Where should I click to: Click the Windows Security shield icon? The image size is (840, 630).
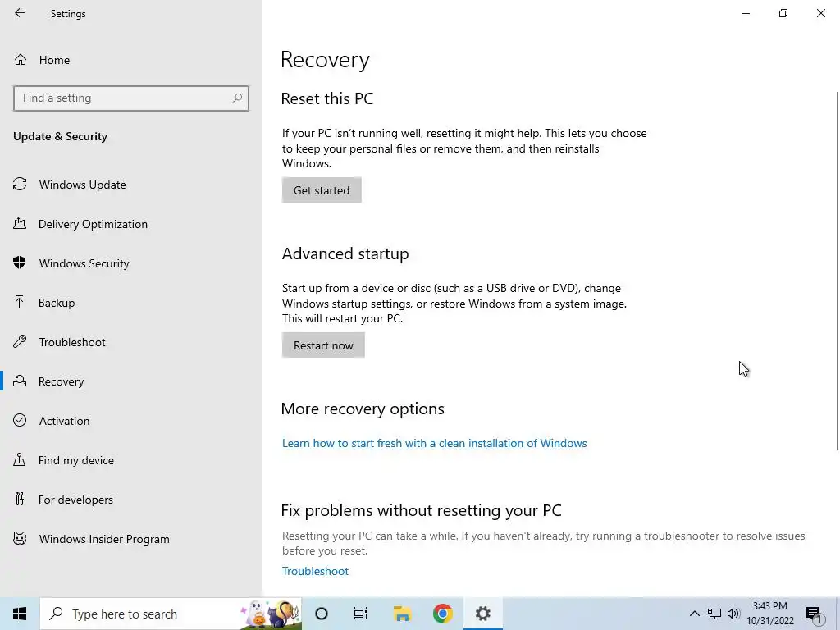coord(20,262)
